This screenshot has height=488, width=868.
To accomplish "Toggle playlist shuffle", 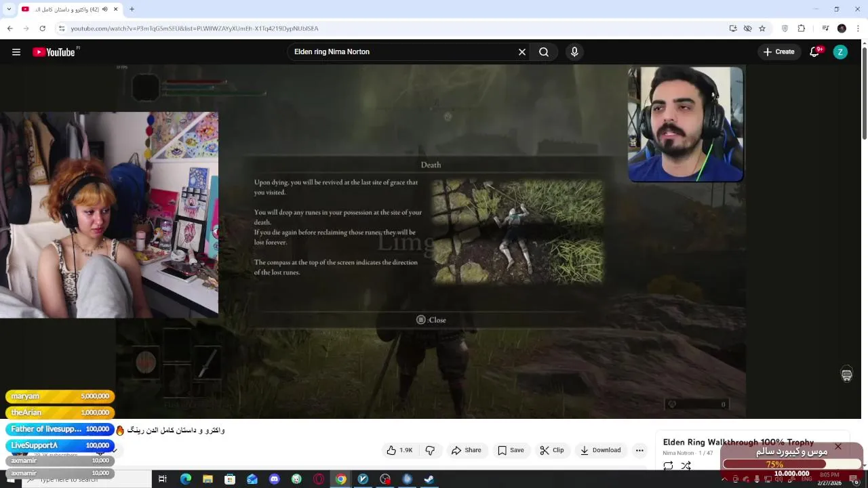I will click(686, 466).
